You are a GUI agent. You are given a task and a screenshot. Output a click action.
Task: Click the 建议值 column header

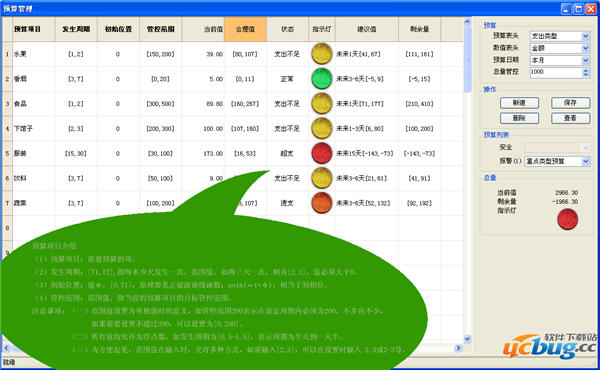point(367,29)
